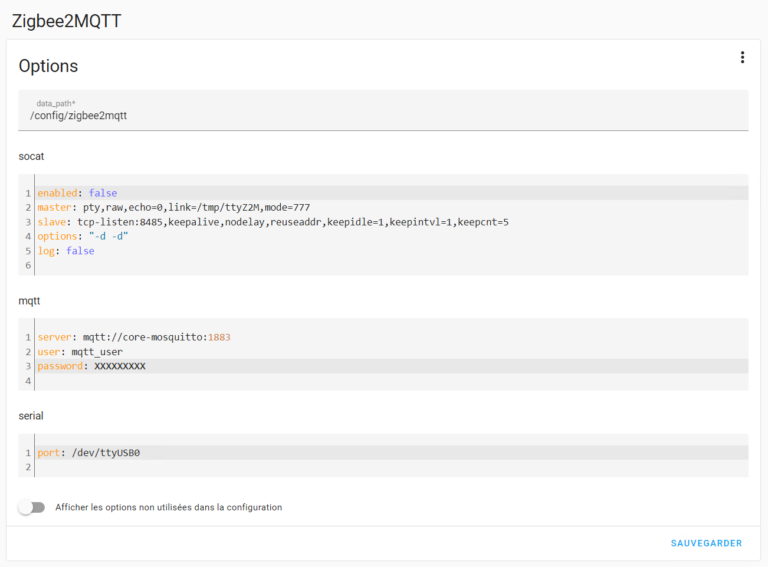Image resolution: width=768 pixels, height=567 pixels.
Task: Click the 'serial' section label
Action: [x=31, y=415]
